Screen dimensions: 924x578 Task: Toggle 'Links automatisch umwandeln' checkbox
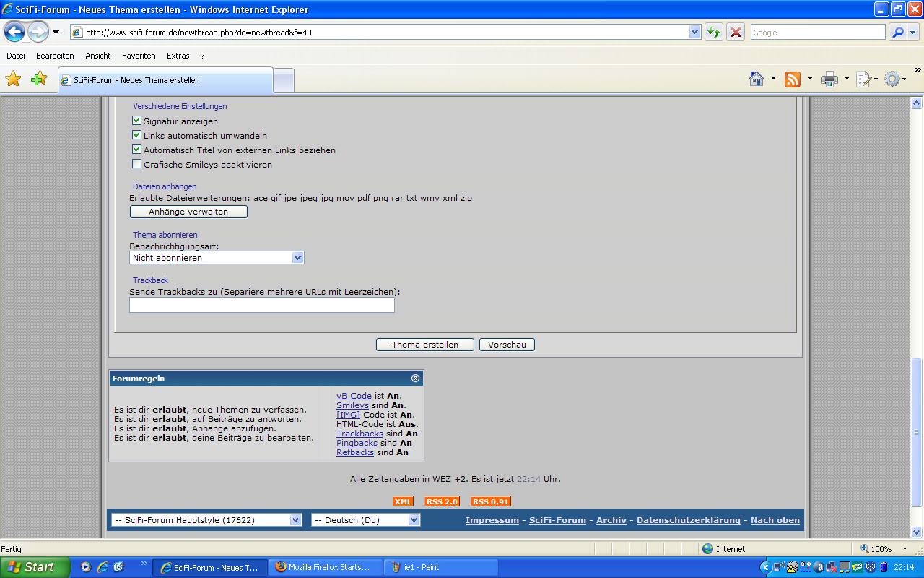(x=136, y=135)
